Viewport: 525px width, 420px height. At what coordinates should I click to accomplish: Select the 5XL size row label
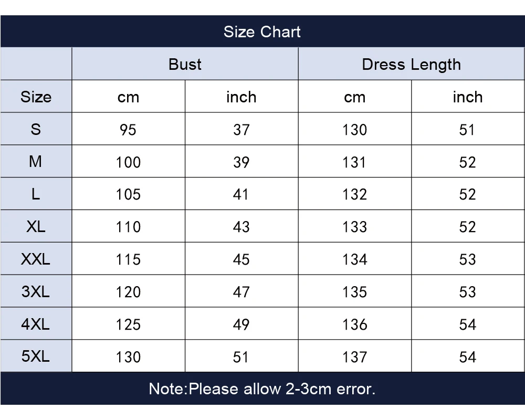pyautogui.click(x=36, y=356)
